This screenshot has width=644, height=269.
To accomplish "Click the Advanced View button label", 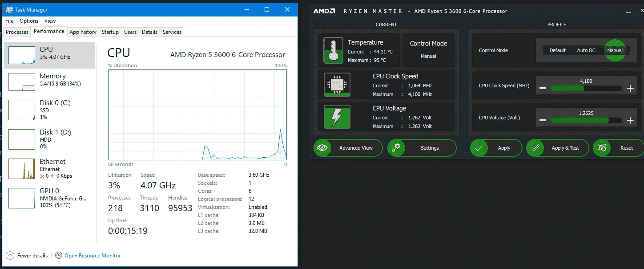I will click(356, 148).
